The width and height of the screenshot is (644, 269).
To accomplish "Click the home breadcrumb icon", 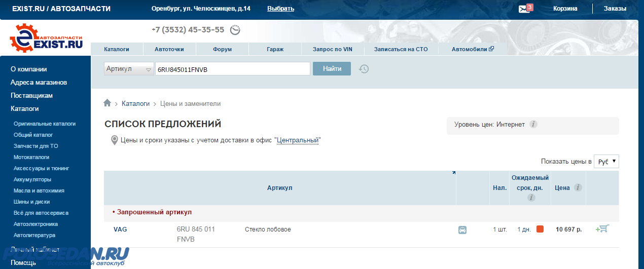I will (x=107, y=103).
